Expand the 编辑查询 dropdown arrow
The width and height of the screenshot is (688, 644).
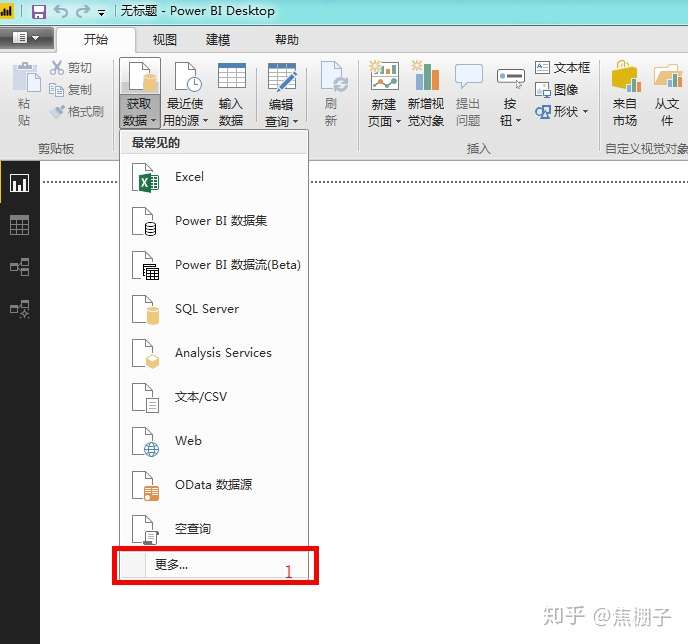[295, 121]
